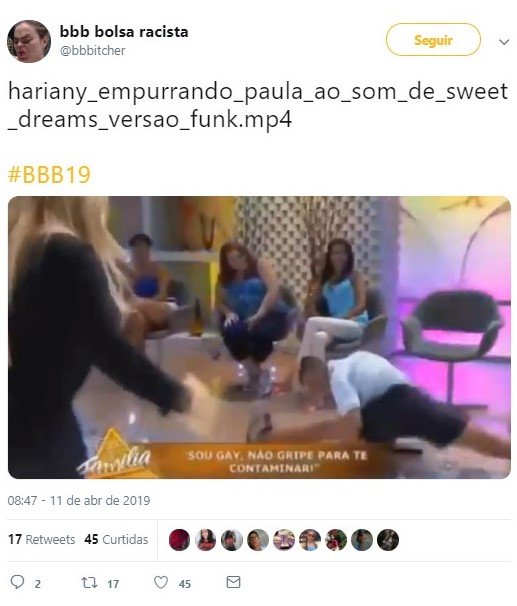Click the reply count number 2

[37, 584]
